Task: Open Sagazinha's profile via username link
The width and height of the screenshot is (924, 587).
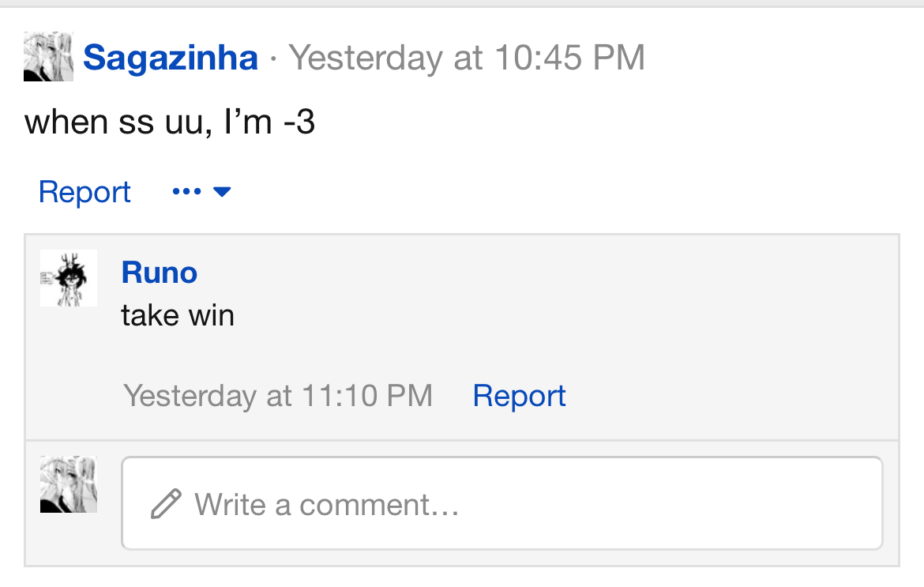Action: (171, 58)
